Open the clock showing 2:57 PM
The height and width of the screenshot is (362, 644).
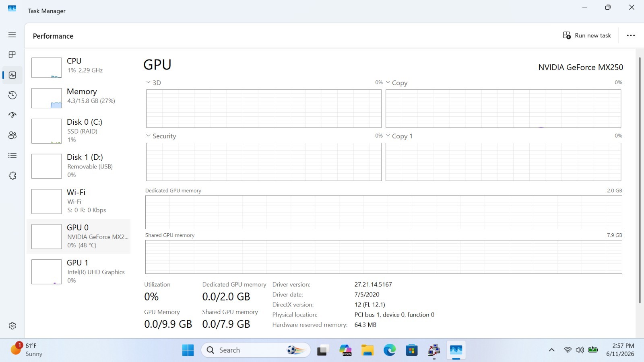pyautogui.click(x=620, y=350)
